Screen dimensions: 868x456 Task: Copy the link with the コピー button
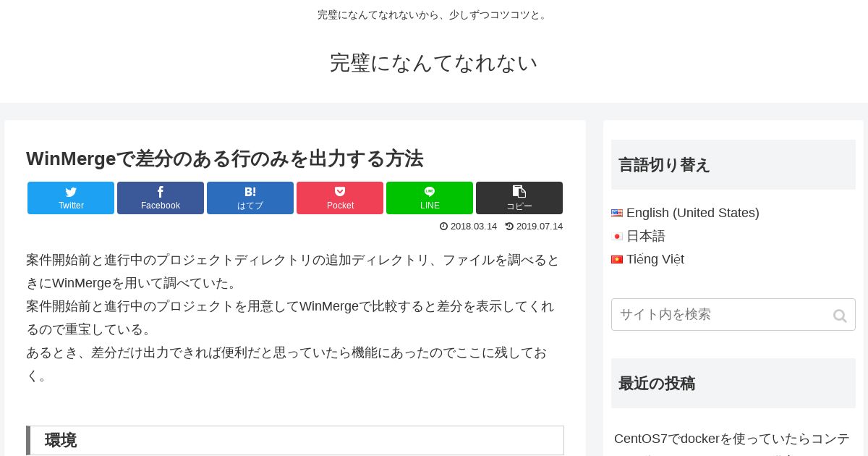(519, 198)
